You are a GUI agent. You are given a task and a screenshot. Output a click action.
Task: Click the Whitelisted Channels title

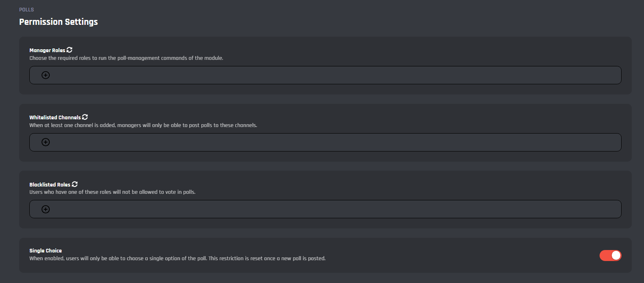[55, 118]
